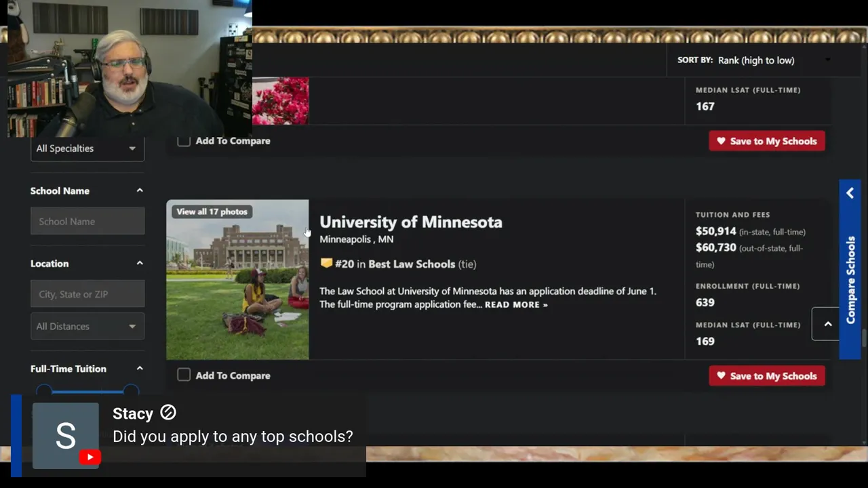Adjust the right tuition slider handle
The image size is (868, 488).
[131, 391]
